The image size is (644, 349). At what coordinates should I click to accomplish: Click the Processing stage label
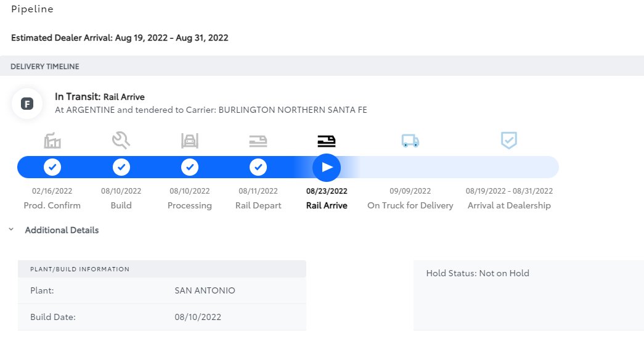[190, 205]
